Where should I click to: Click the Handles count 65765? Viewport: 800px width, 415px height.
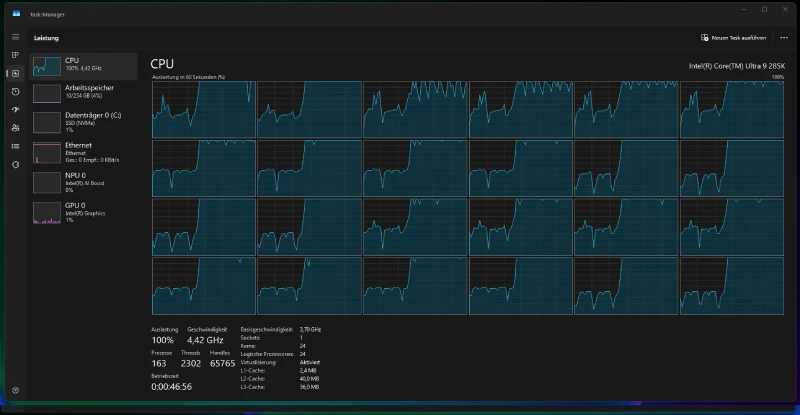click(222, 363)
